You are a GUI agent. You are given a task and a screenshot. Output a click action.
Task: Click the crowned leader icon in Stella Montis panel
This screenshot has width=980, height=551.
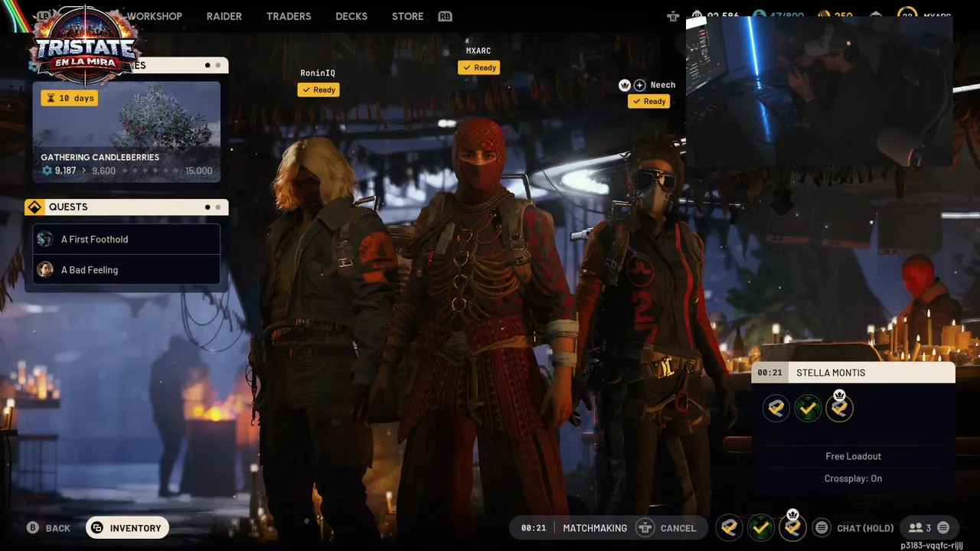pyautogui.click(x=839, y=407)
